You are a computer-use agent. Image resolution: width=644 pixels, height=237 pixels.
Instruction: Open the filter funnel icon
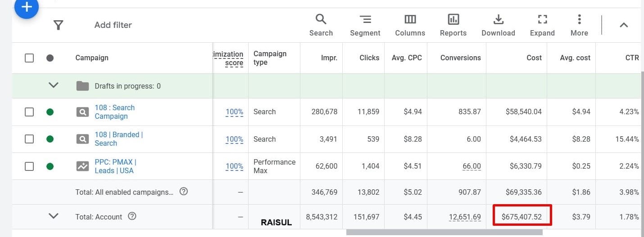[58, 25]
